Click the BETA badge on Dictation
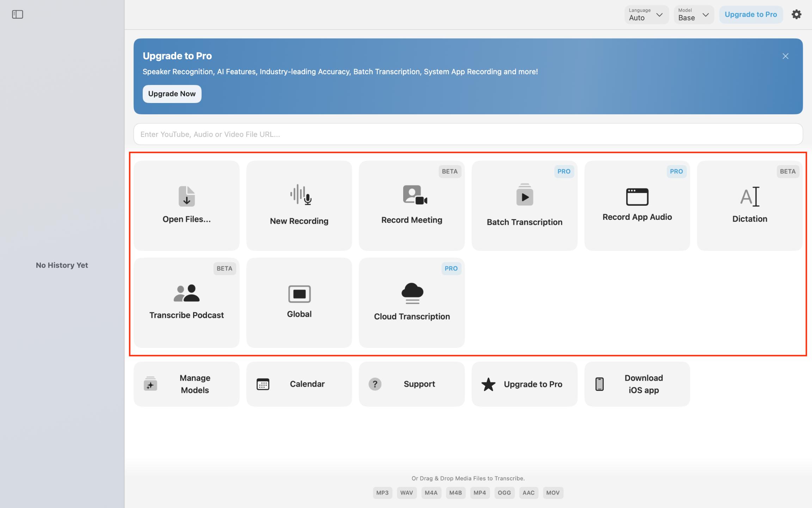The width and height of the screenshot is (812, 508). pos(788,171)
